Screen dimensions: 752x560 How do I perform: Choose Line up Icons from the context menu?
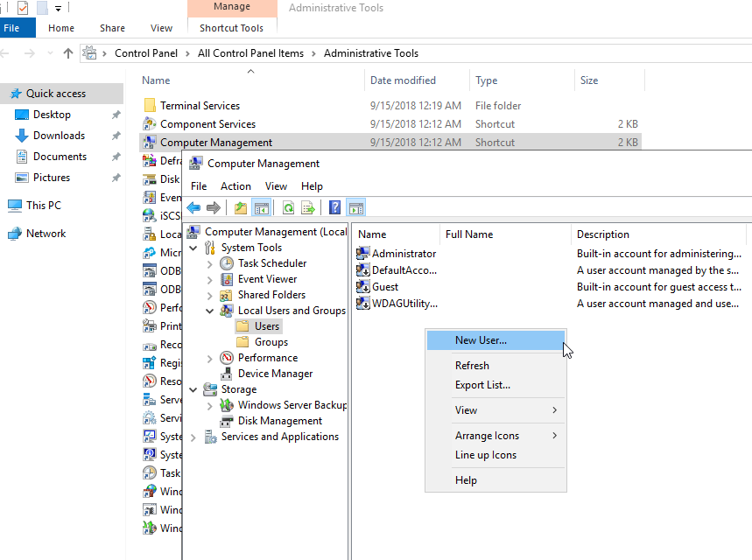pyautogui.click(x=495, y=455)
